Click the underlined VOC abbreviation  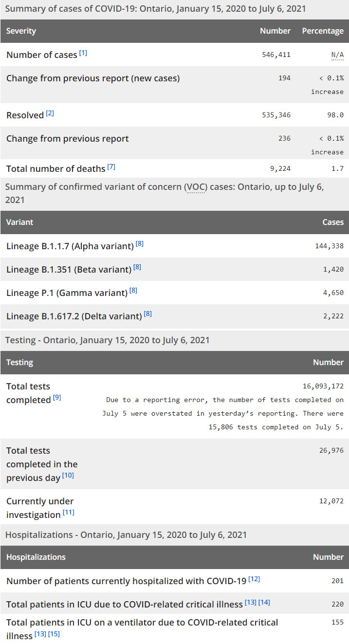pos(195,187)
